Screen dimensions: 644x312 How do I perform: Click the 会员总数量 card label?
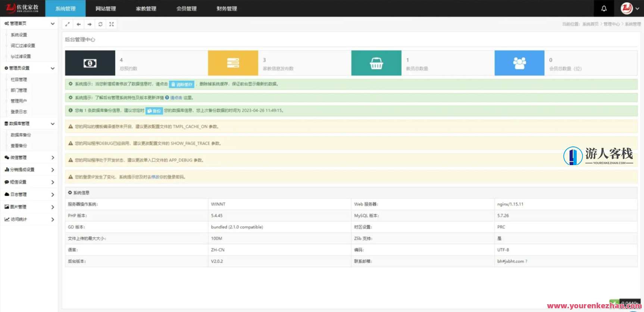click(x=565, y=69)
